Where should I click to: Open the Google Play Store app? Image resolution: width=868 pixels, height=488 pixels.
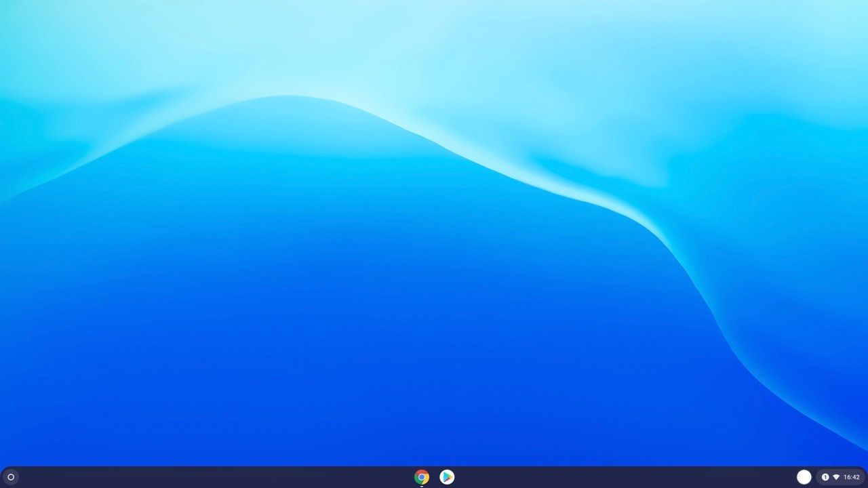(447, 477)
